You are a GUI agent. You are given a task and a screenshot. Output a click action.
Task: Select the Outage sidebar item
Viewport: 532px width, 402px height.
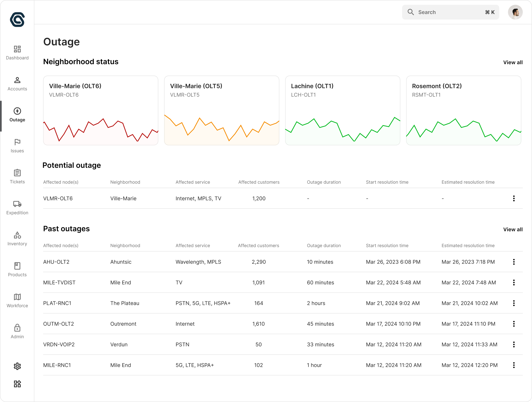click(17, 111)
